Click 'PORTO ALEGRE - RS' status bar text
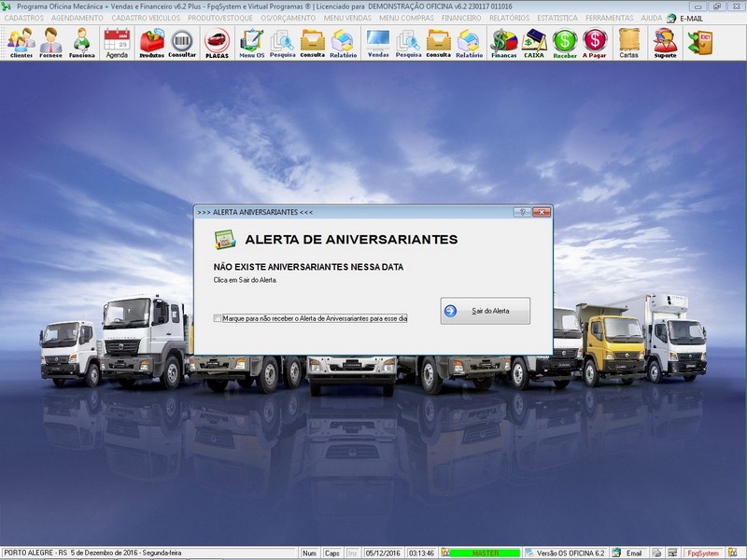The image size is (747, 560). pyautogui.click(x=35, y=553)
